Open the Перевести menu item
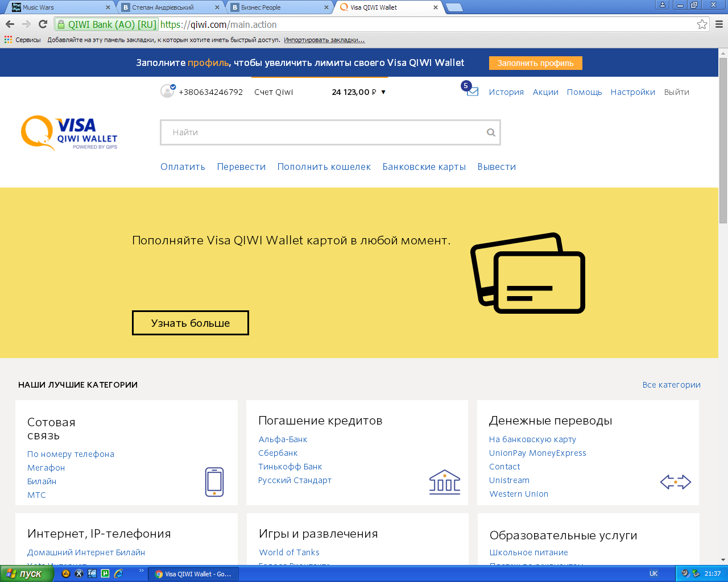 click(241, 167)
